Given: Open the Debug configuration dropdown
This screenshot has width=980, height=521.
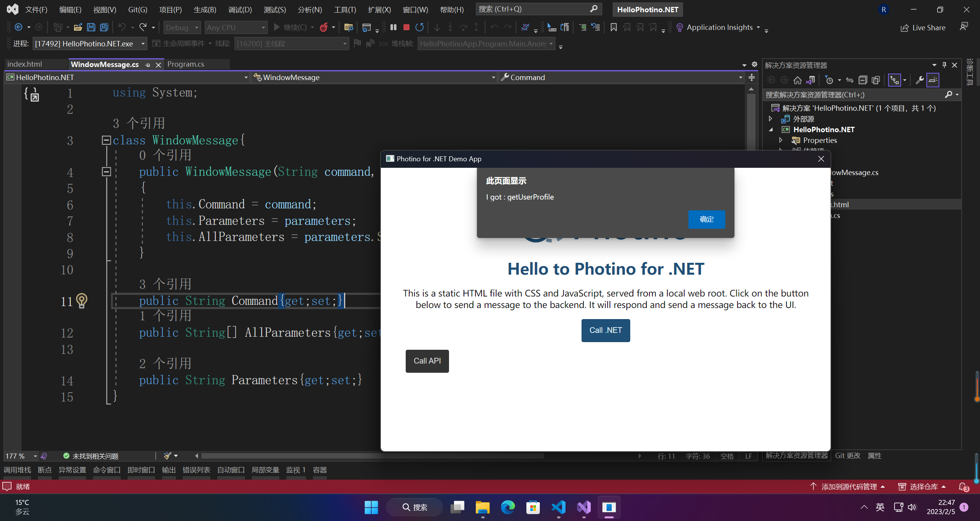Looking at the screenshot, I should click(182, 27).
